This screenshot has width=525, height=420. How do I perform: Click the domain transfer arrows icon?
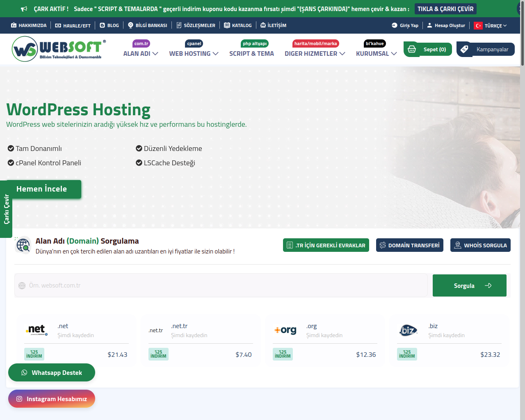coord(383,245)
